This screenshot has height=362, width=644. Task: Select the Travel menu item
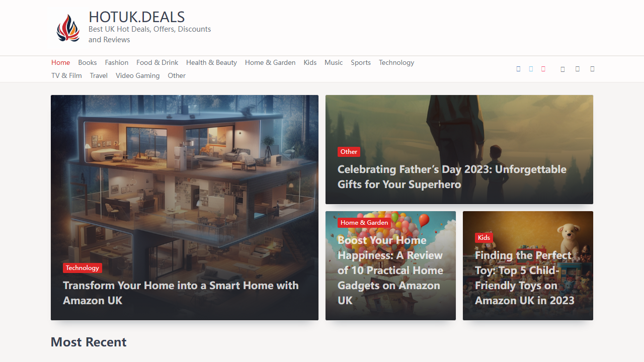pos(99,75)
